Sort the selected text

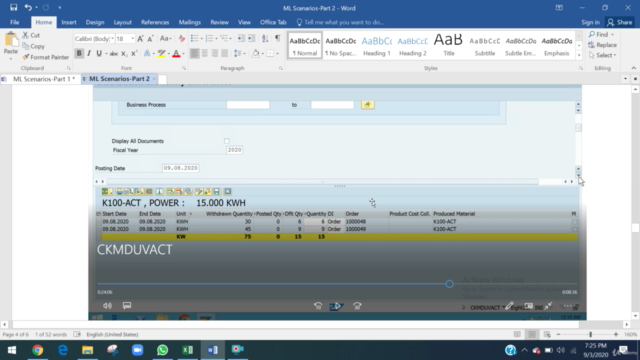pyautogui.click(x=265, y=39)
